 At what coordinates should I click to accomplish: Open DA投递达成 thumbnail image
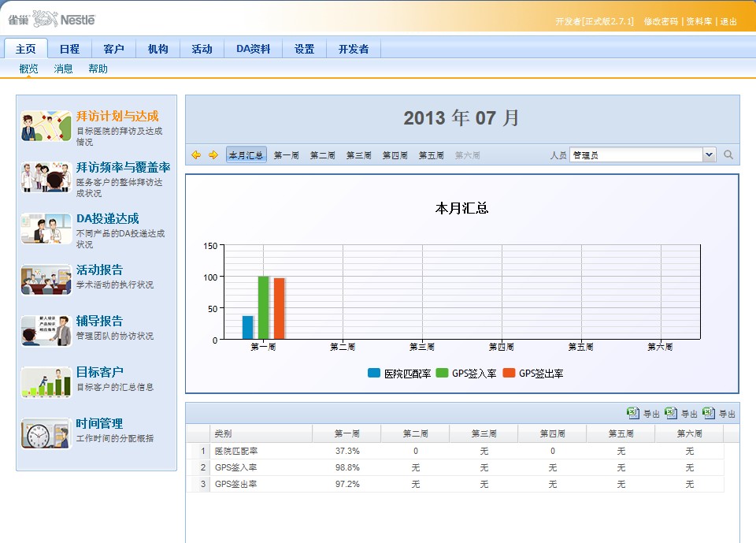[x=46, y=229]
